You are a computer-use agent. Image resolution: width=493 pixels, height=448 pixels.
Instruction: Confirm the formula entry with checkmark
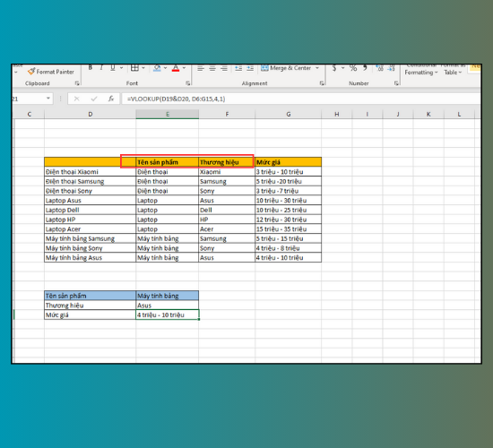point(94,99)
